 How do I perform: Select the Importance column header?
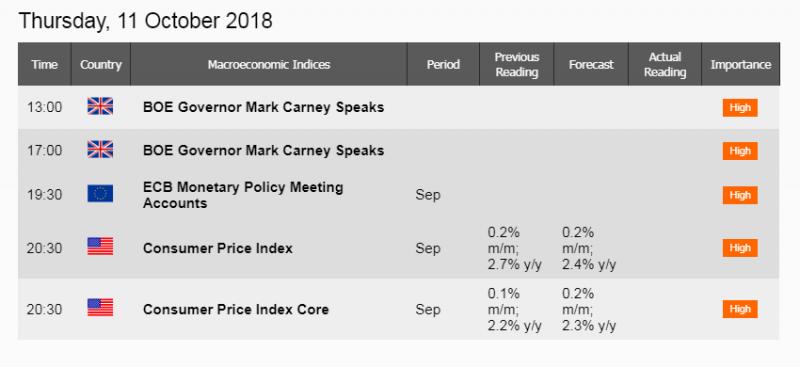pyautogui.click(x=741, y=64)
